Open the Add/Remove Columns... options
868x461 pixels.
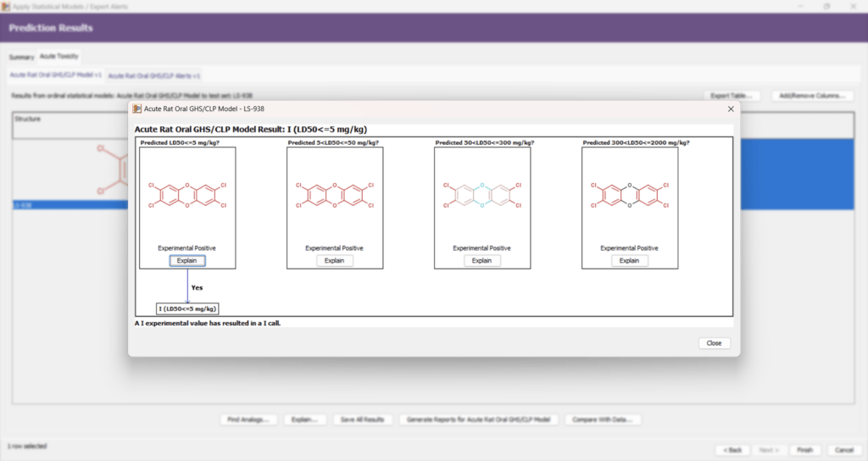[x=812, y=96]
